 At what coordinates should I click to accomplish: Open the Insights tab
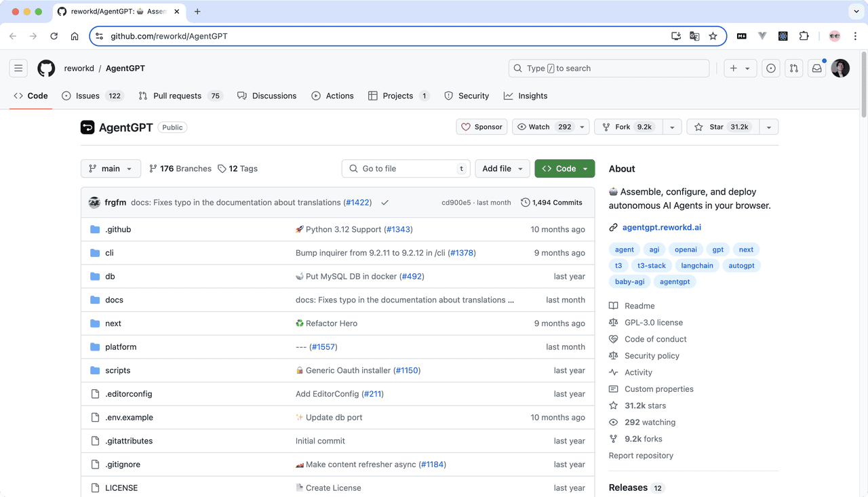[x=526, y=96]
